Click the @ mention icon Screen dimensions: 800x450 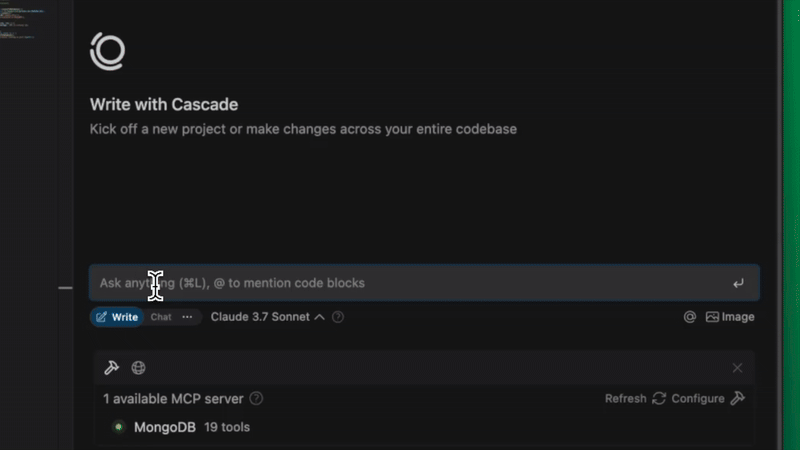click(x=689, y=317)
